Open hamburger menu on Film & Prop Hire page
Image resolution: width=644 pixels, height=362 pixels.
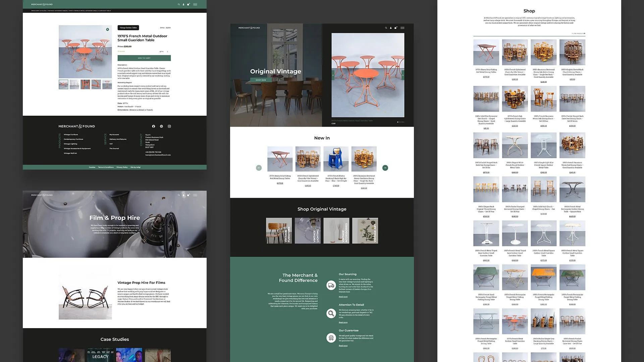coord(195,195)
